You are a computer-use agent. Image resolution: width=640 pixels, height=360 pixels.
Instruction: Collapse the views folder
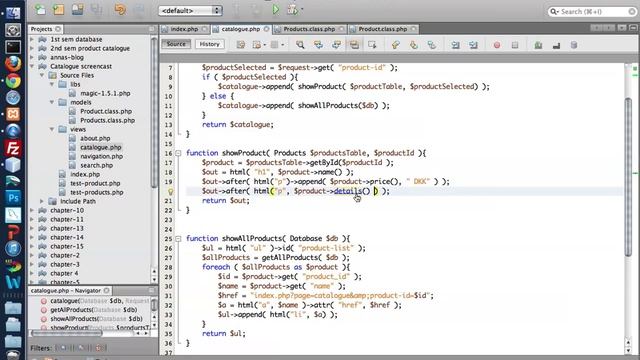pyautogui.click(x=52, y=129)
